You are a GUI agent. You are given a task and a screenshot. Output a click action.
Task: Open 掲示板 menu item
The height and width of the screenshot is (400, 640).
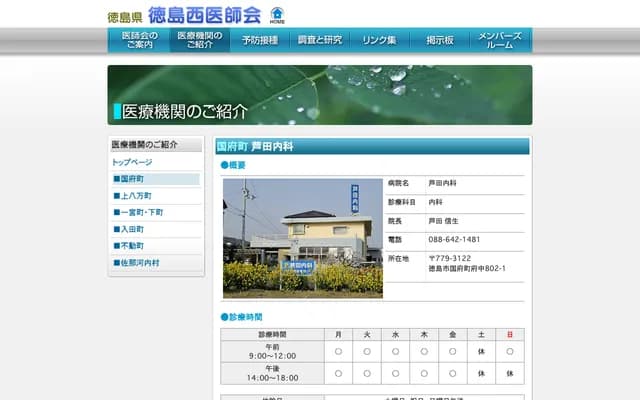click(440, 40)
